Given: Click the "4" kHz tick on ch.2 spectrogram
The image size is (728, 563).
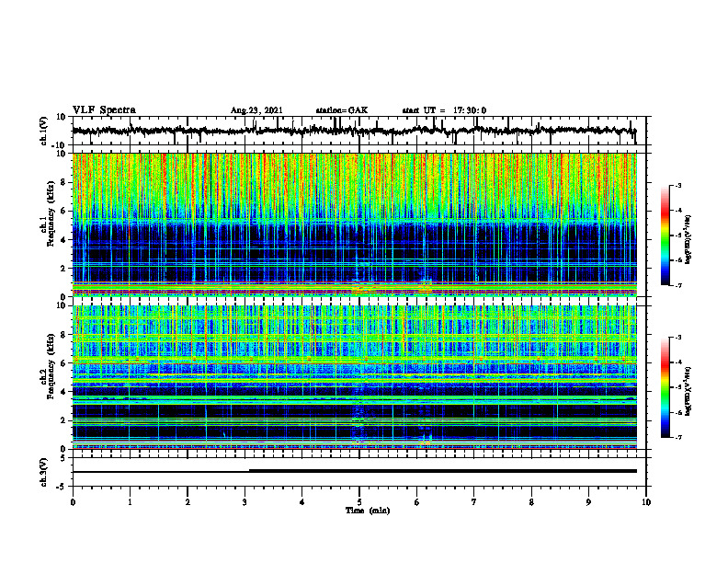Looking at the screenshot, I should pyautogui.click(x=63, y=392).
